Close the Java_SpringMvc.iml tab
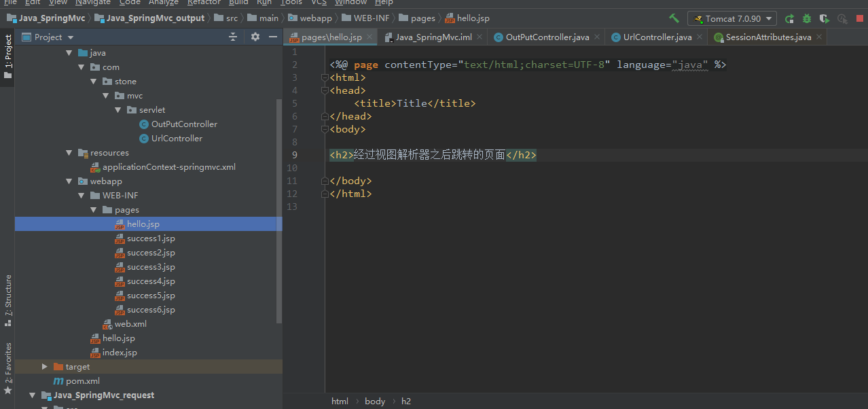This screenshot has height=409, width=868. (x=480, y=37)
